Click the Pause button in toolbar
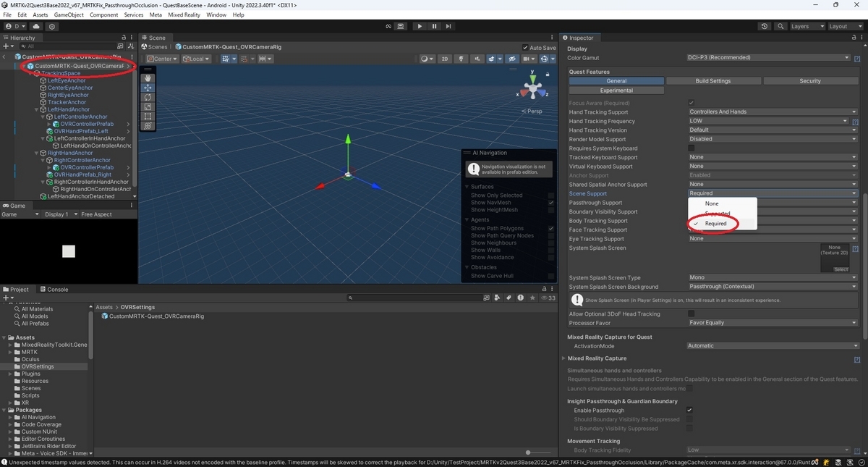Image resolution: width=868 pixels, height=467 pixels. click(435, 26)
